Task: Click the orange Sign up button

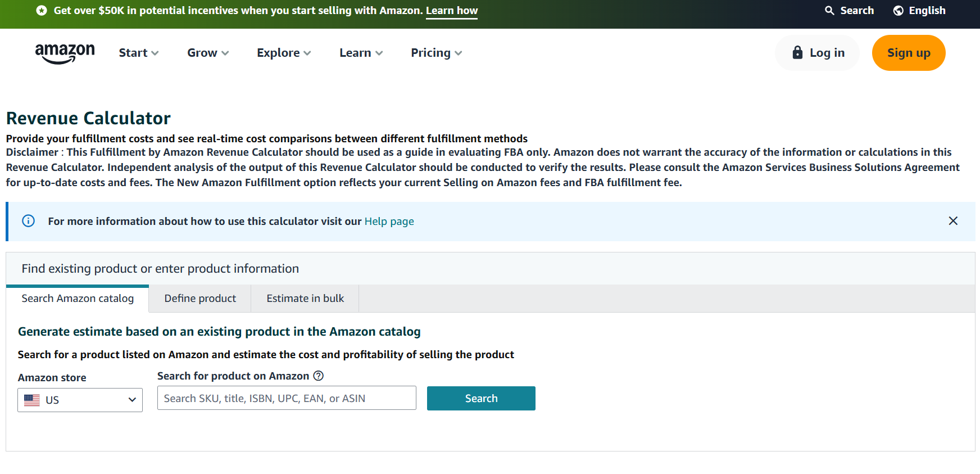Action: pyautogui.click(x=909, y=53)
